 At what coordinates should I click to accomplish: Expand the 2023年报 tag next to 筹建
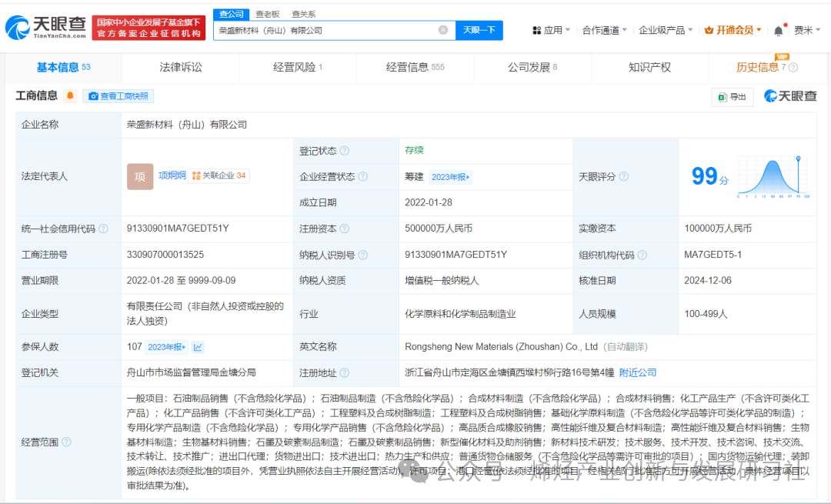pos(450,177)
